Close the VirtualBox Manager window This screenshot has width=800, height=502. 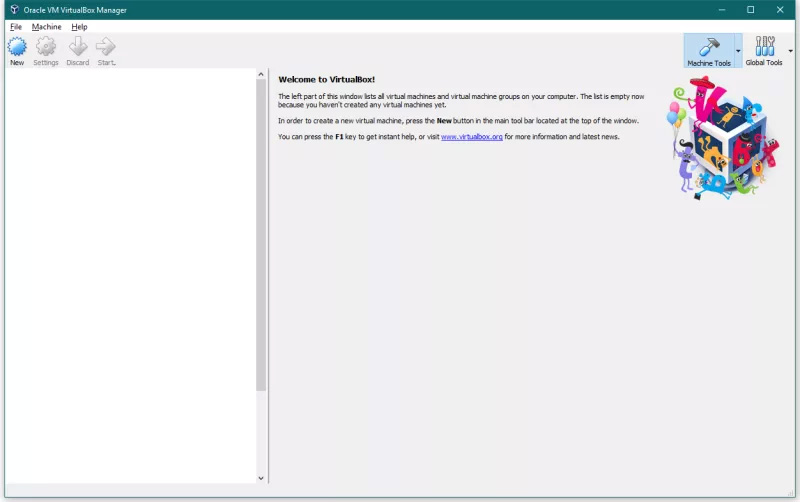tap(780, 10)
